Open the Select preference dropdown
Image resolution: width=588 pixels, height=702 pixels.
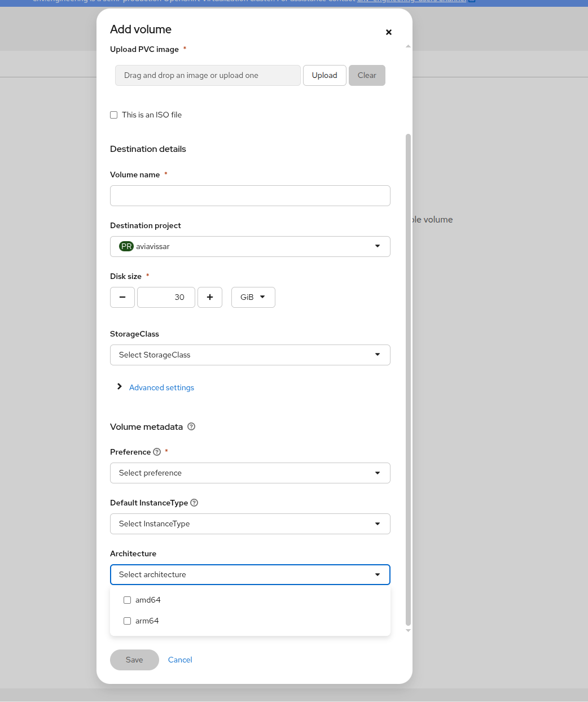250,473
